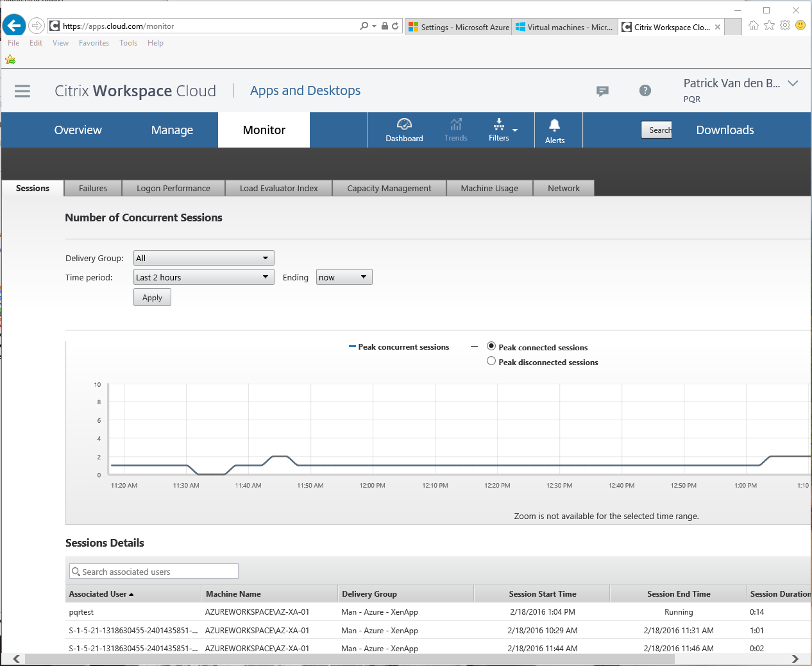Open the Filters menu
Screen dimensions: 812x666
pos(499,130)
